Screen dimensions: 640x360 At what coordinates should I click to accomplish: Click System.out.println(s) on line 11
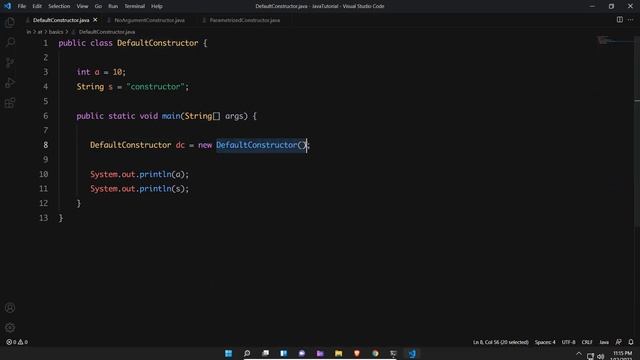[x=138, y=189]
